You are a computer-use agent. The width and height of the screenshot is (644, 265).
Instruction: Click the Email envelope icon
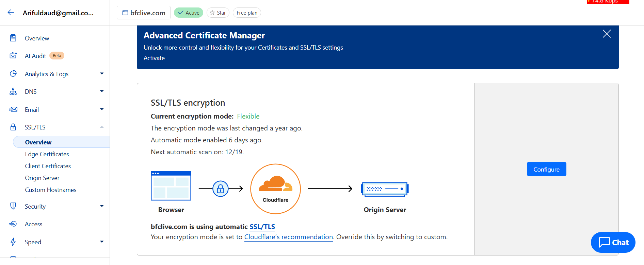(13, 109)
